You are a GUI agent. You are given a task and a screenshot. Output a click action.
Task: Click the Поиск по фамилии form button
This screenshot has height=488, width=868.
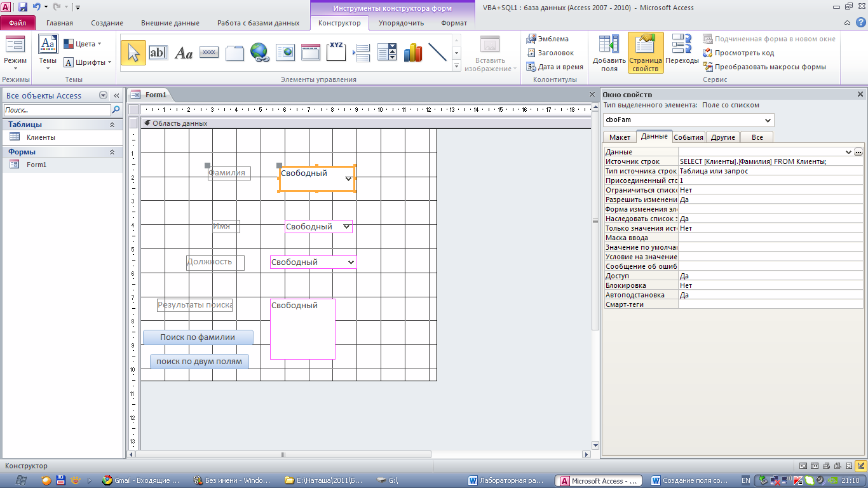[198, 337]
